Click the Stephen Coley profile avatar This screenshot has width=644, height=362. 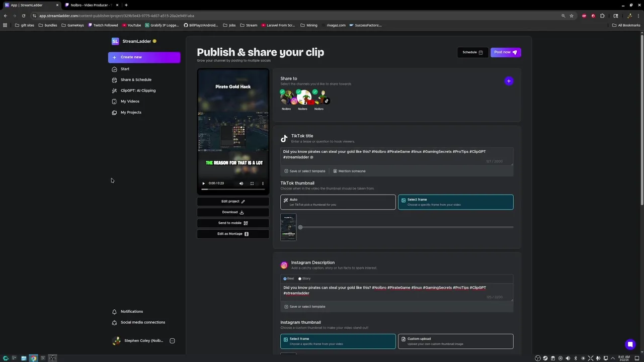pyautogui.click(x=117, y=341)
